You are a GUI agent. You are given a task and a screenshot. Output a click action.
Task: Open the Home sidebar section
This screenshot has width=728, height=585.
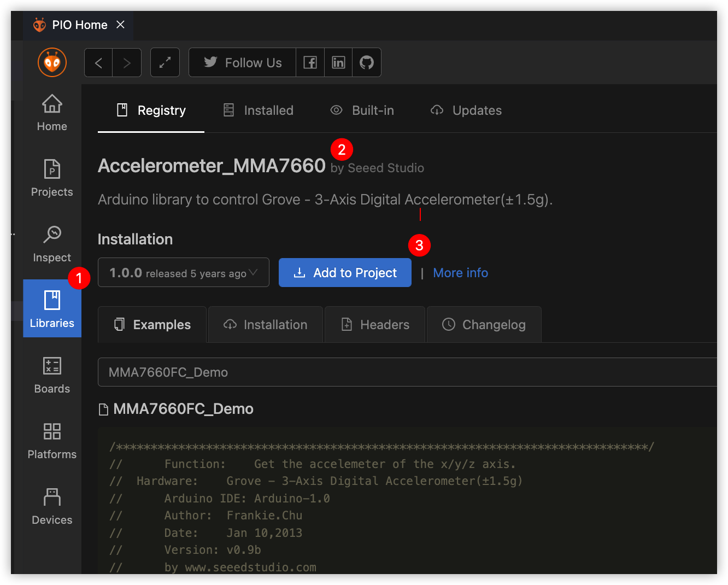click(x=52, y=113)
